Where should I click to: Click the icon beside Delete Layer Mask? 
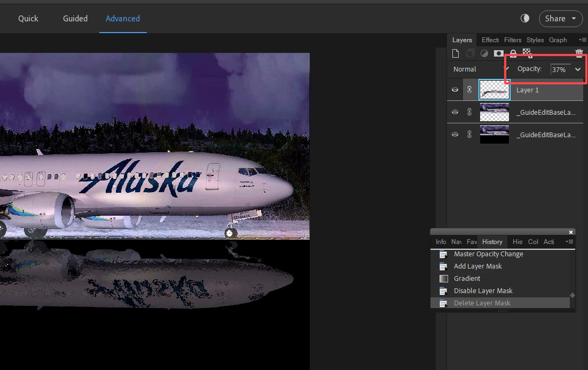[x=443, y=303]
